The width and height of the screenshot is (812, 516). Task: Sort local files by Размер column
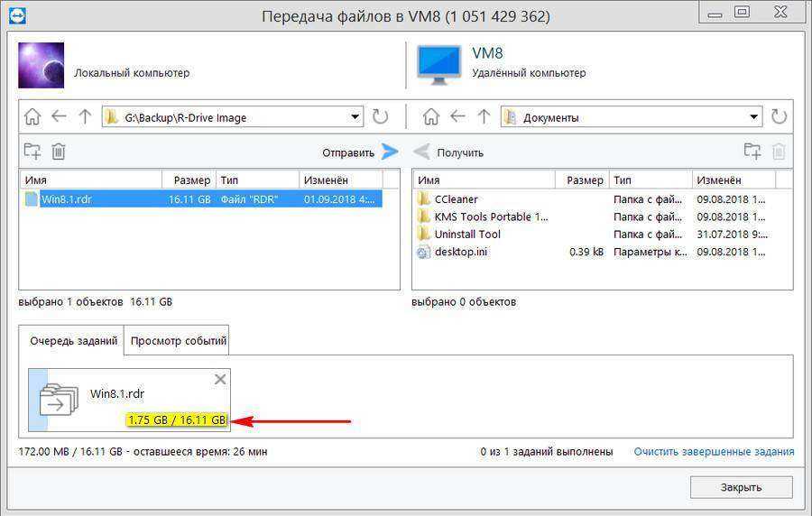click(189, 180)
